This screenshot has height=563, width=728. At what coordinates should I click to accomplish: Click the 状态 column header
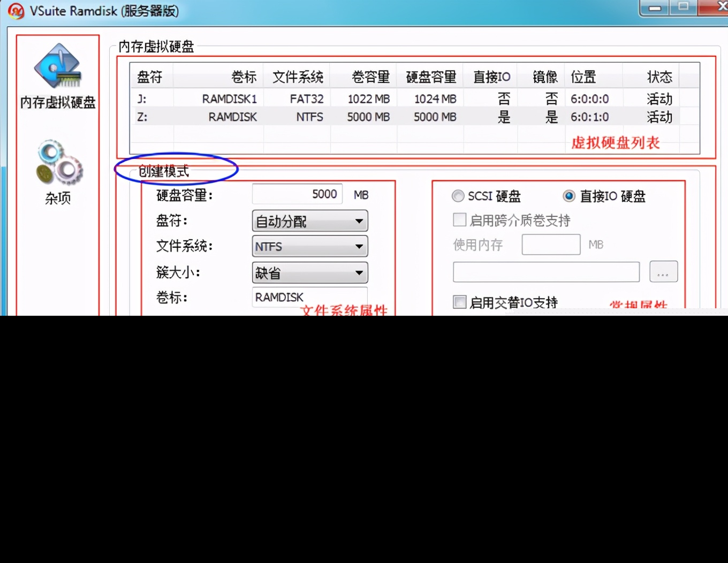coord(651,77)
